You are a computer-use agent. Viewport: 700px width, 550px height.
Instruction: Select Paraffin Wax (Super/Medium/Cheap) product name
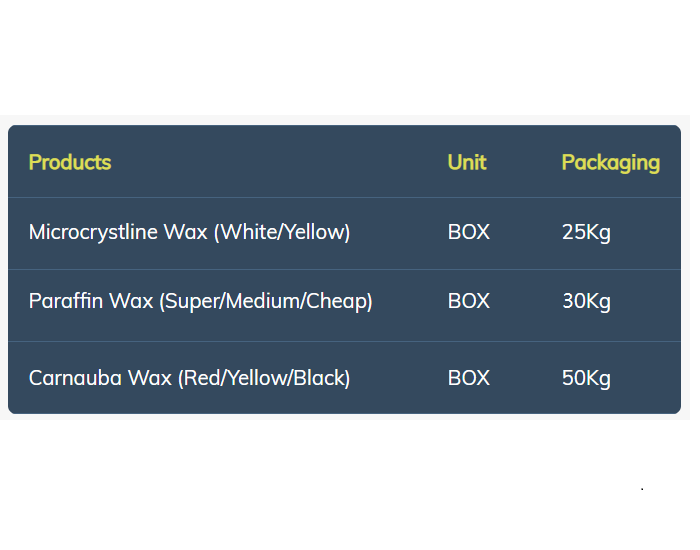pyautogui.click(x=200, y=301)
